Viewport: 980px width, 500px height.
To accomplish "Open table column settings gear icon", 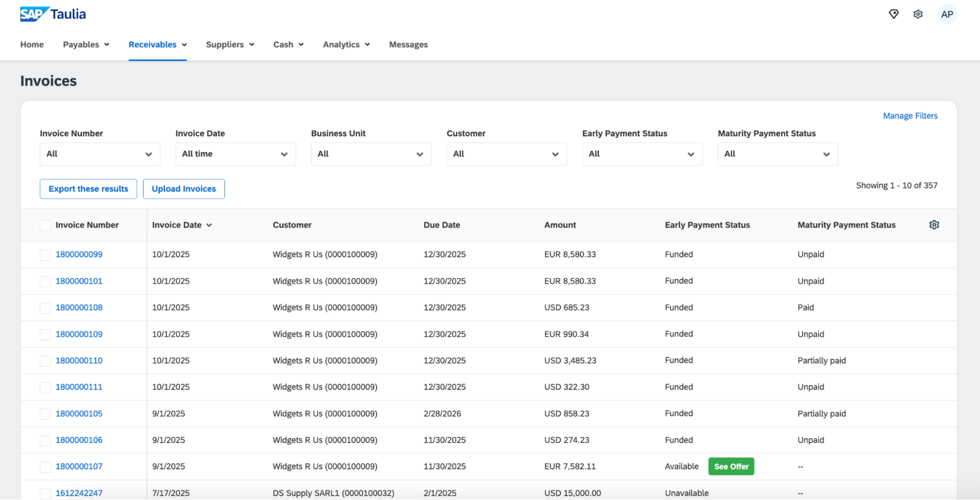I will click(934, 225).
